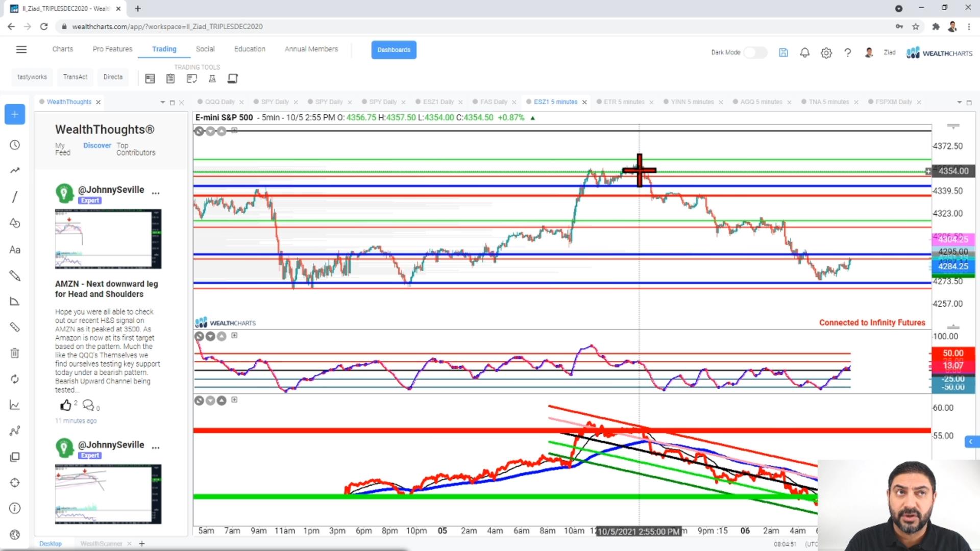
Task: Open the AMZN post chart thumbnail
Action: click(x=108, y=239)
